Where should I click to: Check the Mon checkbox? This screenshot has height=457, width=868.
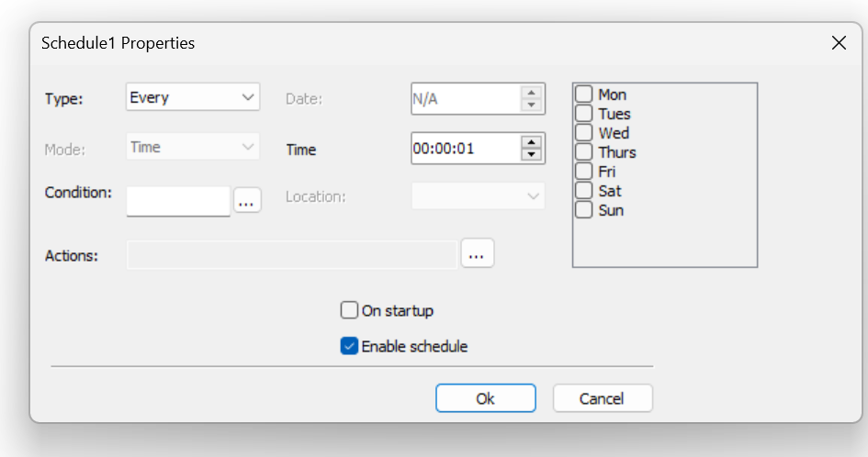click(x=583, y=94)
